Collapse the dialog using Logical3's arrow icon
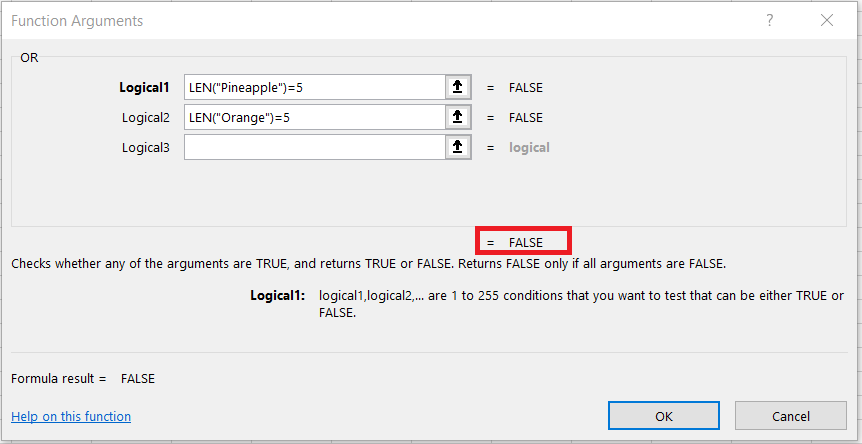Image resolution: width=862 pixels, height=444 pixels. (457, 148)
